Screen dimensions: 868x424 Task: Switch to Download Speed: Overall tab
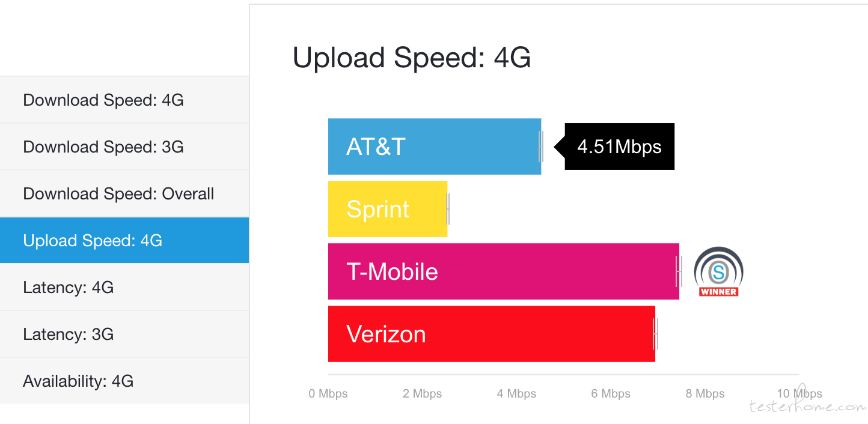(124, 193)
